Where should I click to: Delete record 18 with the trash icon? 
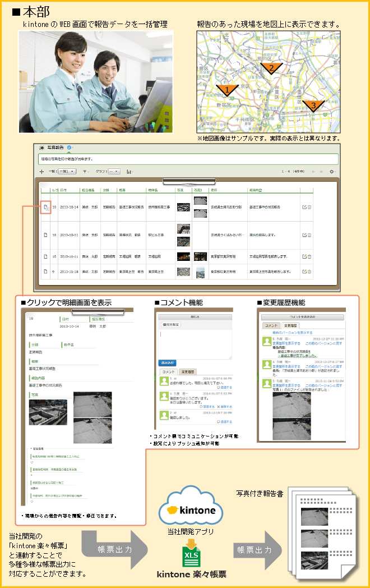click(x=309, y=235)
